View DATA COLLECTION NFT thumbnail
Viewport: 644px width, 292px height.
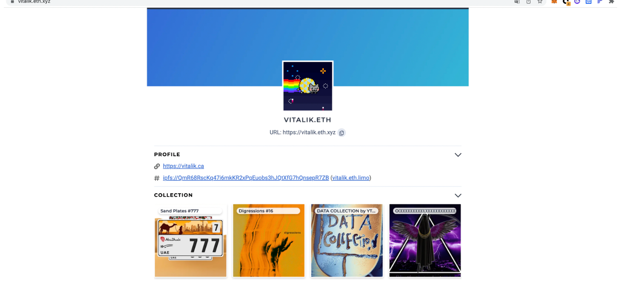click(x=347, y=241)
